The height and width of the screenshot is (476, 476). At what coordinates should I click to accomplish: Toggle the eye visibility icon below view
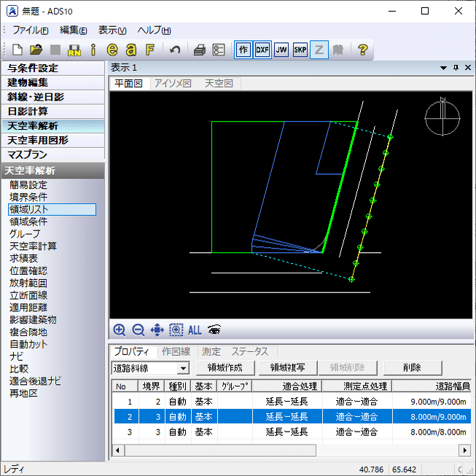tap(214, 329)
